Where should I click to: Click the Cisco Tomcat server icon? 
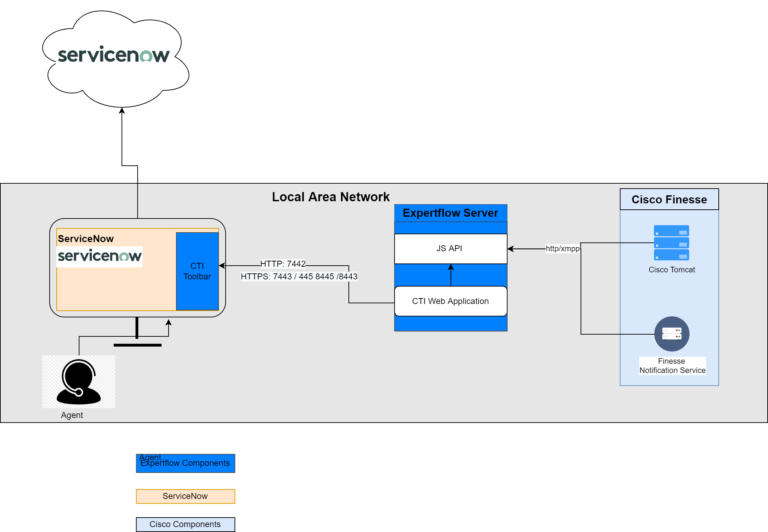[x=671, y=243]
